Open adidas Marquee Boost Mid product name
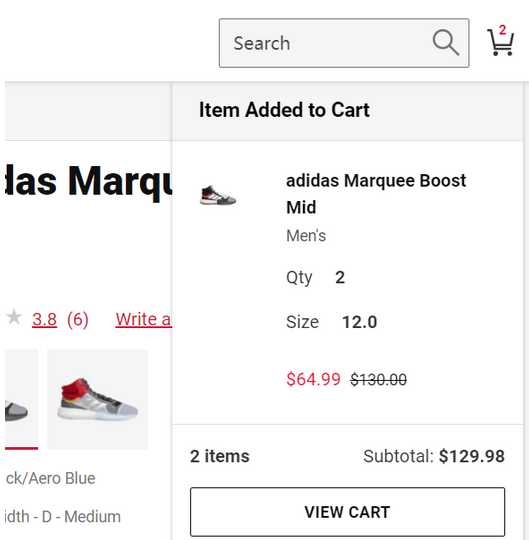 click(376, 194)
